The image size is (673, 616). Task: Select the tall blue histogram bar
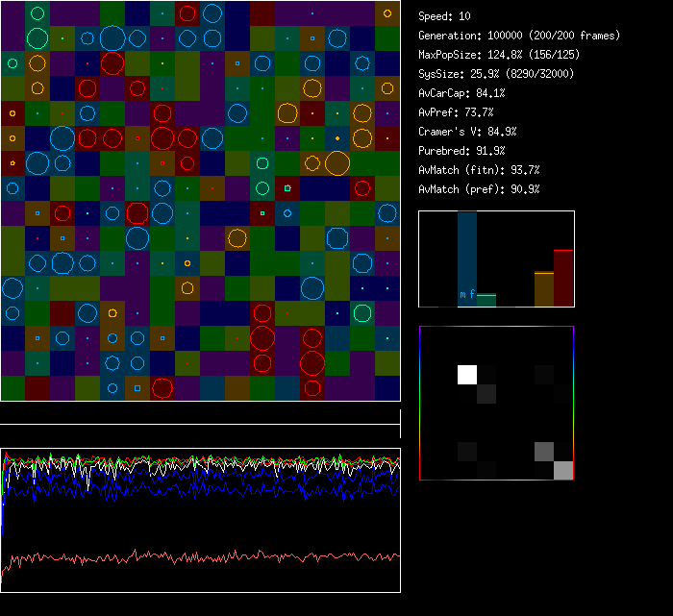(x=467, y=255)
